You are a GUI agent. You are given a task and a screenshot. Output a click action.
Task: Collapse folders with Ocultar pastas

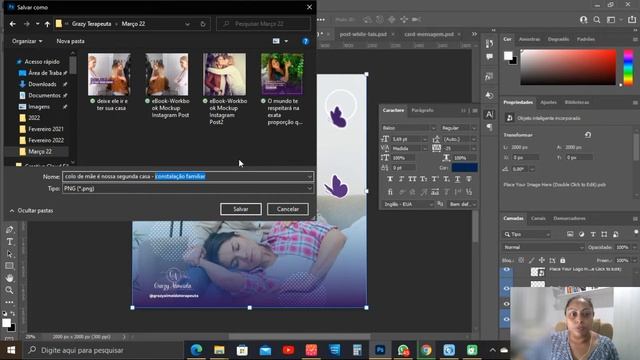pyautogui.click(x=31, y=211)
